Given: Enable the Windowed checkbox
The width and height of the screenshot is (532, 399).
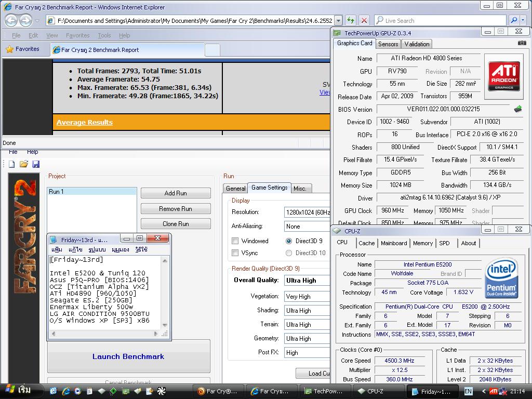Looking at the screenshot, I should (x=235, y=241).
